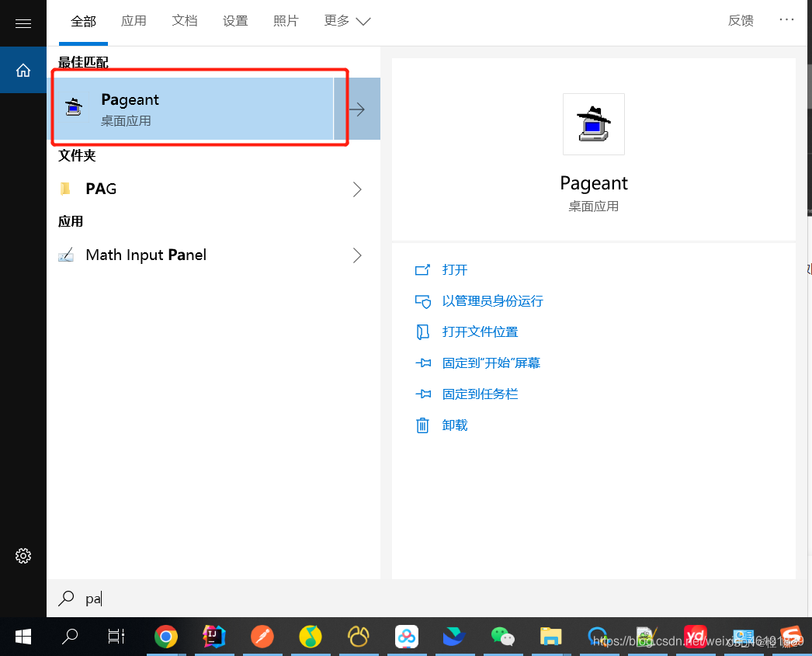Open File Explorer from taskbar
Image resolution: width=812 pixels, height=656 pixels.
(x=550, y=637)
